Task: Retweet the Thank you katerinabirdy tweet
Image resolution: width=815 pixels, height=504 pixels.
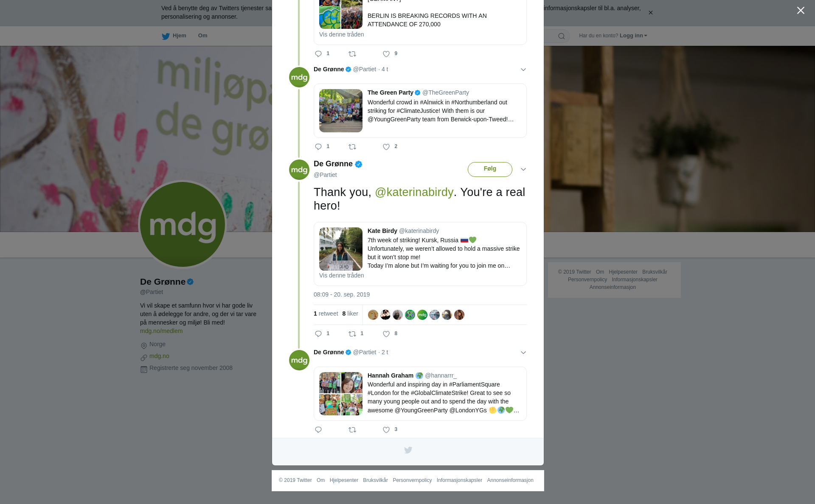Action: point(352,334)
